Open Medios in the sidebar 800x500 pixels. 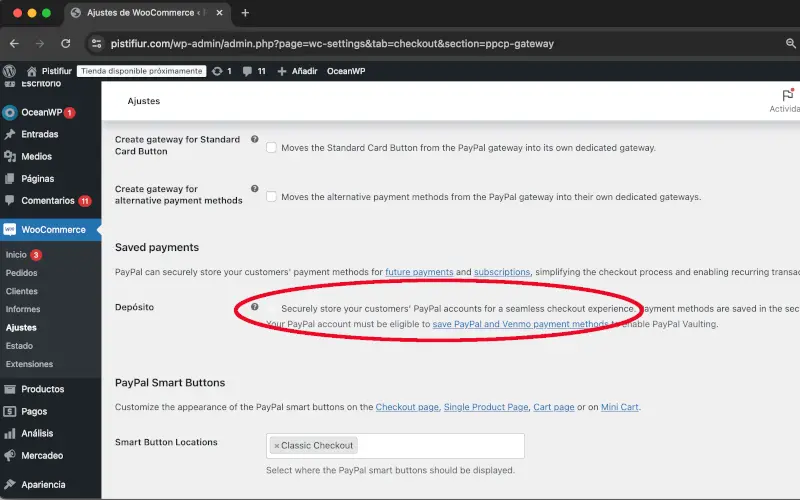36,157
